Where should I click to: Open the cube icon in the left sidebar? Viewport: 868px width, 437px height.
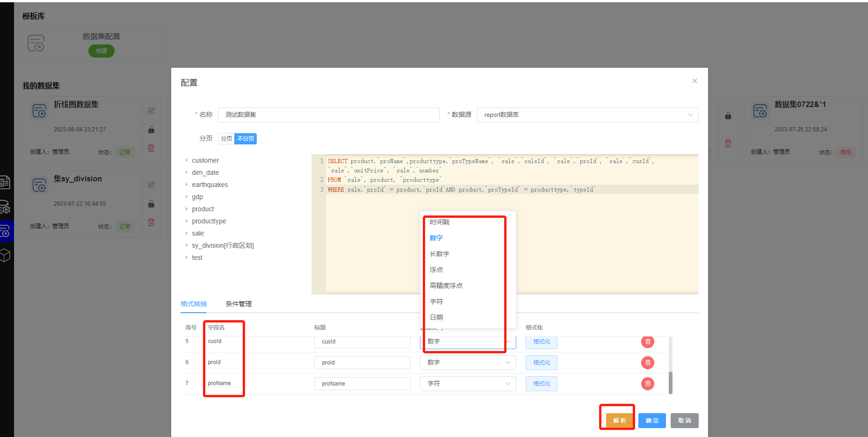(5, 255)
